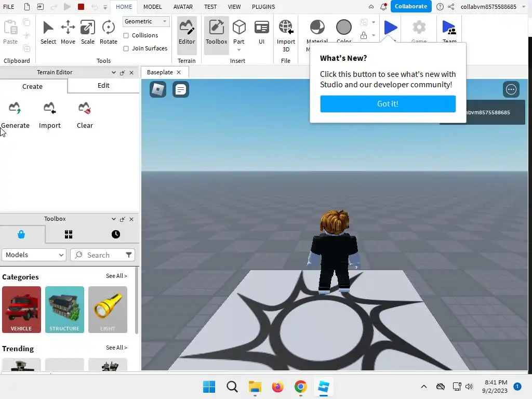Image resolution: width=532 pixels, height=399 pixels.
Task: Enable the Join Surfaces checkbox
Action: click(x=126, y=48)
